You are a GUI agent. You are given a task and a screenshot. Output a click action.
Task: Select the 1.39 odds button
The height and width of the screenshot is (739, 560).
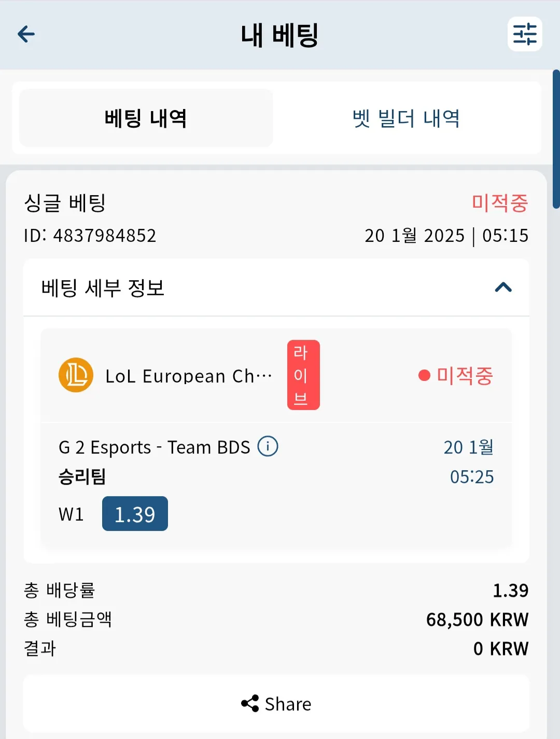pos(135,514)
